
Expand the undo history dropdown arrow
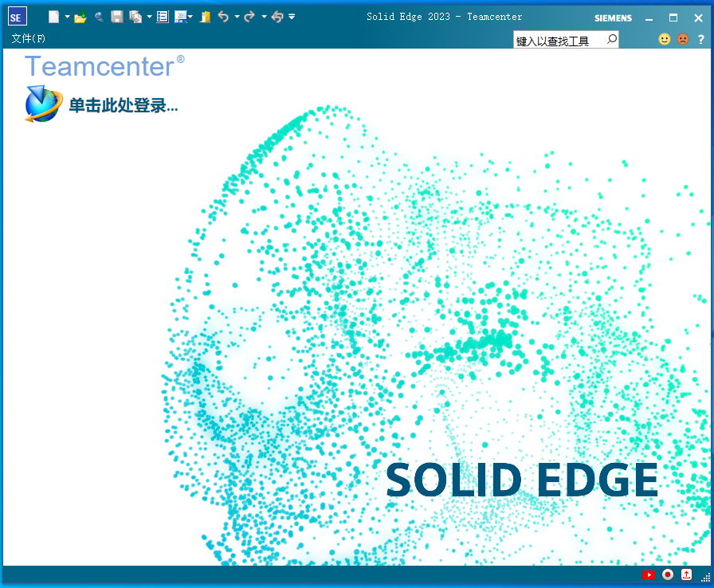pos(237,17)
